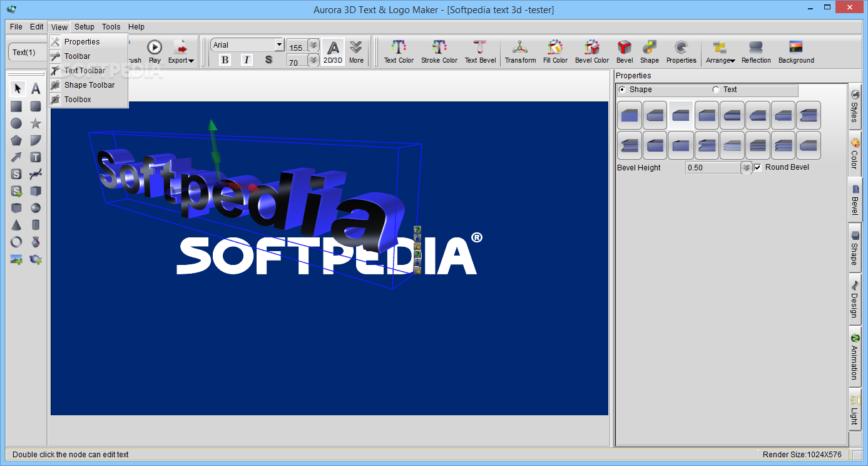868x466 pixels.
Task: Select the text 'A' tool in toolbox
Action: click(x=36, y=88)
